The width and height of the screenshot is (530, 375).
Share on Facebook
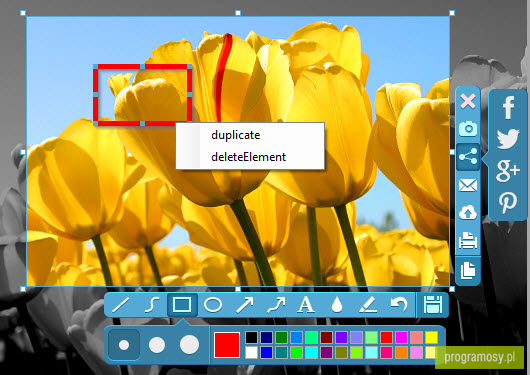pyautogui.click(x=508, y=107)
